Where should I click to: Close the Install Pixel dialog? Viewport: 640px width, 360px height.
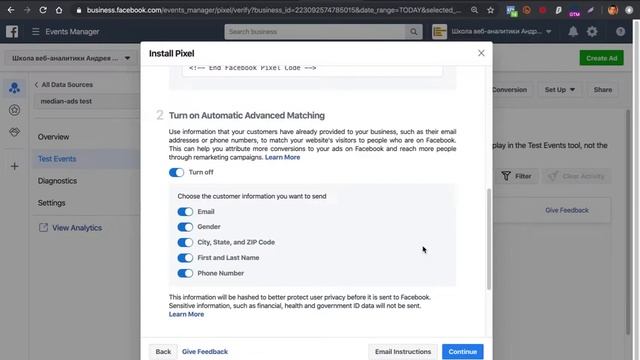tap(481, 53)
